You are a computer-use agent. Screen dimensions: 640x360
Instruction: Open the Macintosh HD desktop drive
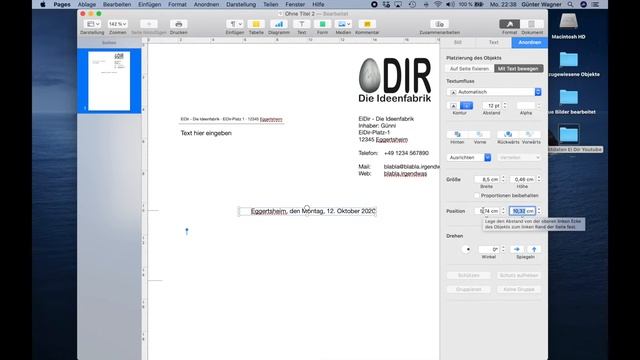pos(568,26)
